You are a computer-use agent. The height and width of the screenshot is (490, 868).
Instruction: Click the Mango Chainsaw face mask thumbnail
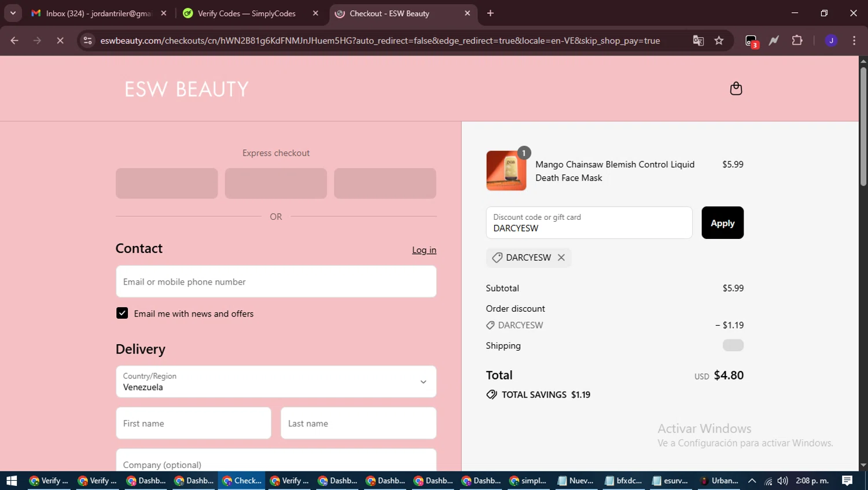[x=506, y=171]
